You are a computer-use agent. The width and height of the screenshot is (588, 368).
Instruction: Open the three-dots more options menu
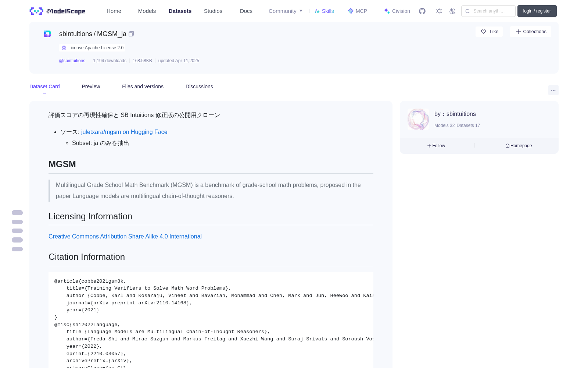553,90
